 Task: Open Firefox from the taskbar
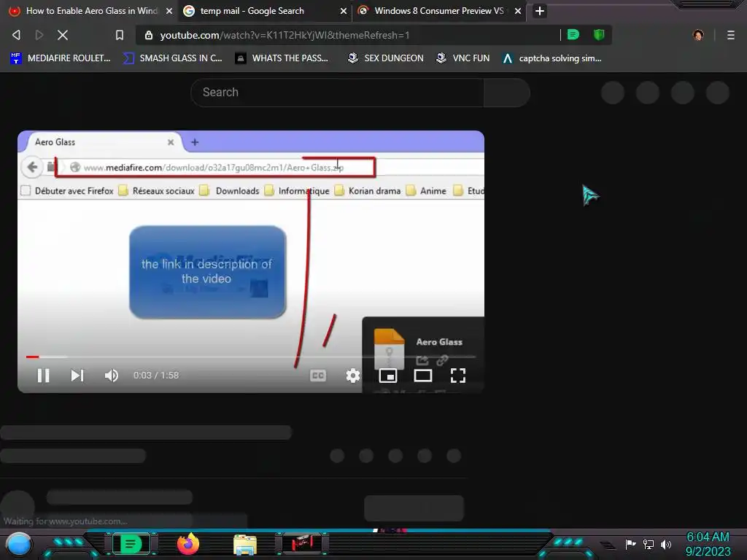pos(188,544)
